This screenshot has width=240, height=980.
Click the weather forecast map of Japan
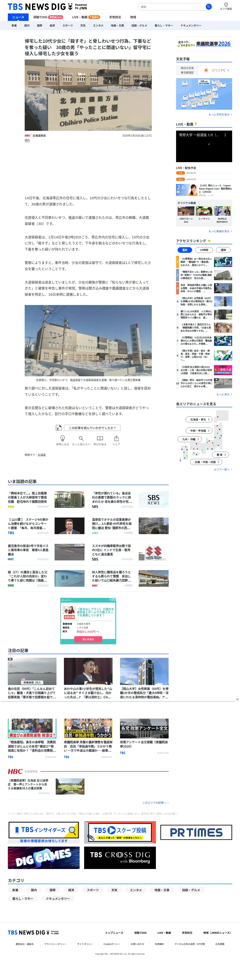point(204,94)
